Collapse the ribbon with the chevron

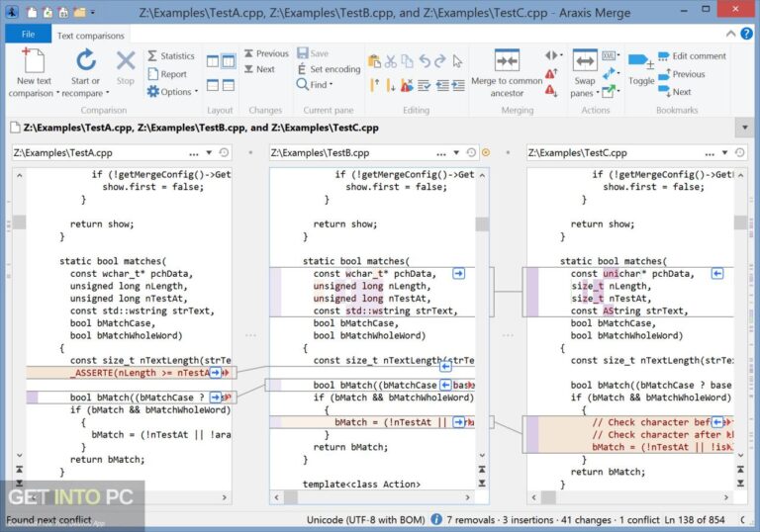[730, 34]
